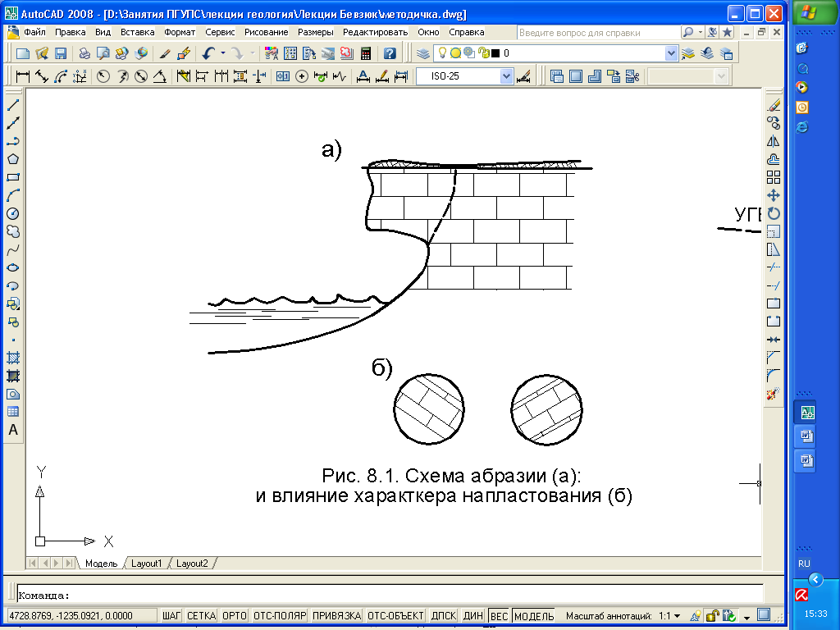The width and height of the screenshot is (840, 630).
Task: Toggle ВЕС lineweight display
Action: pyautogui.click(x=499, y=616)
